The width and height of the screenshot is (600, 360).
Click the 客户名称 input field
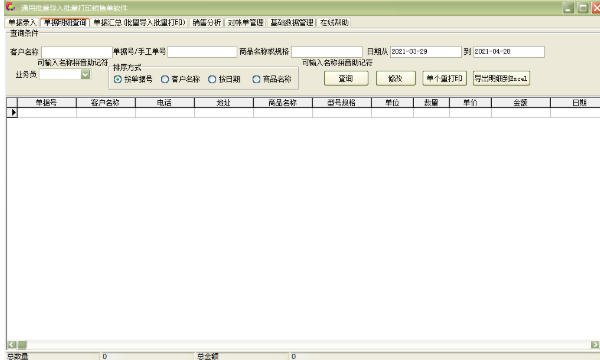tap(77, 52)
